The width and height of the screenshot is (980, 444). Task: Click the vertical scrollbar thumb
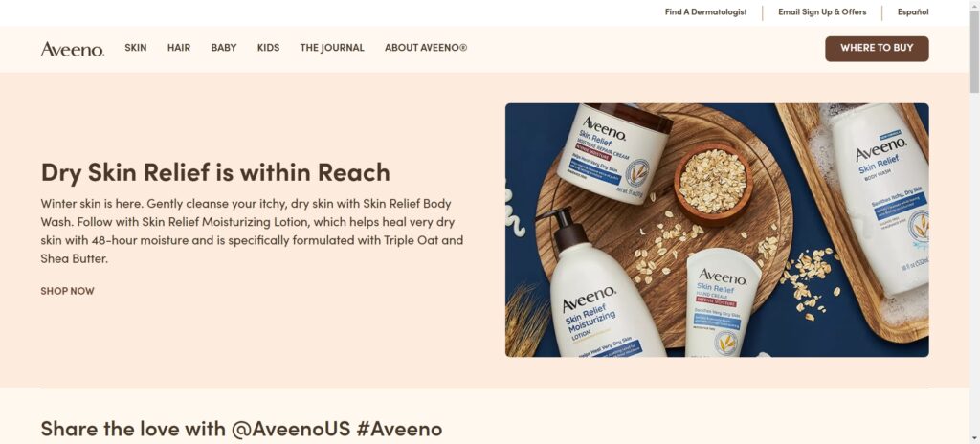[x=974, y=52]
